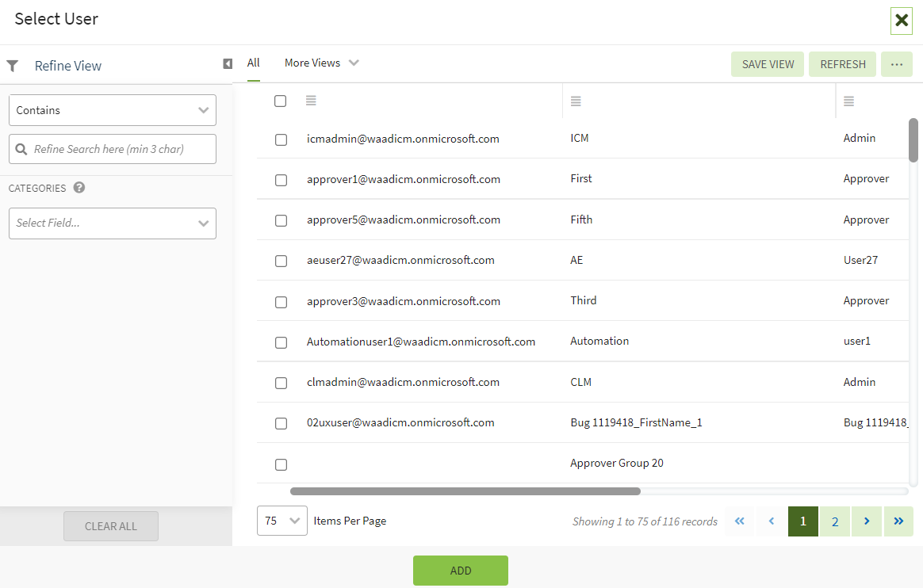The width and height of the screenshot is (923, 588).
Task: Change the 75 items per page dropdown
Action: tap(282, 521)
